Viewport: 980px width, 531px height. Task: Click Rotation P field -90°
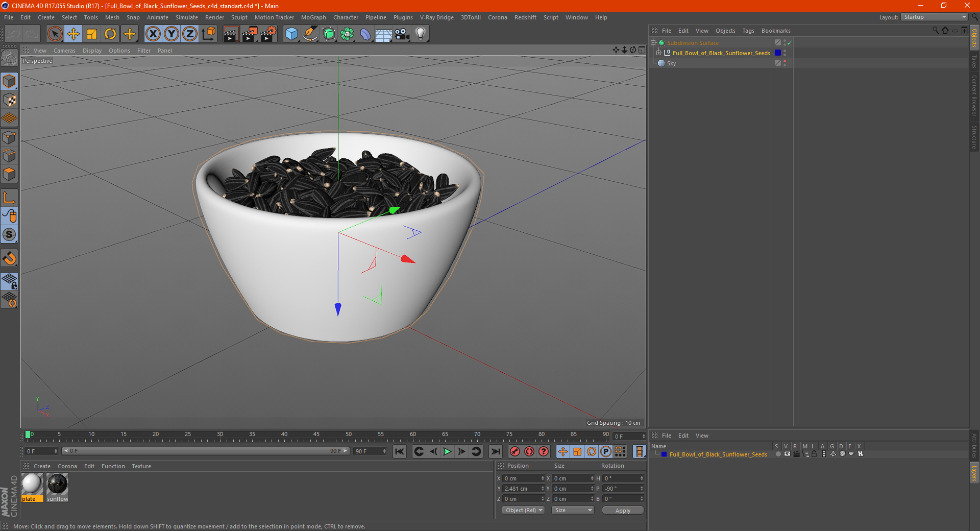pyautogui.click(x=623, y=489)
